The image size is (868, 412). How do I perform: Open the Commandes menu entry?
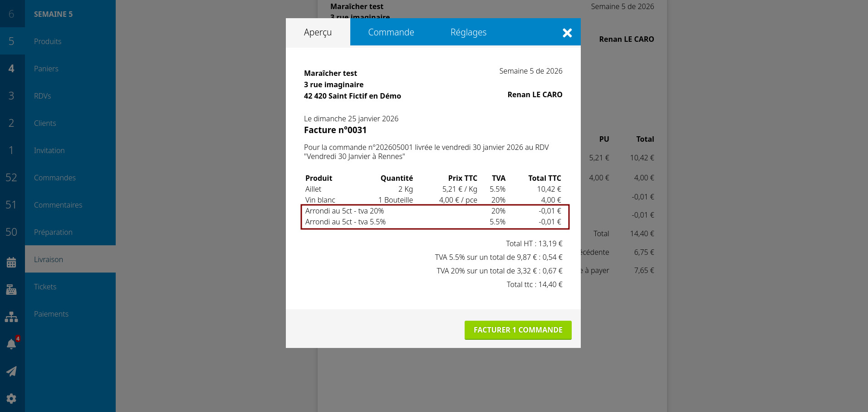point(55,178)
